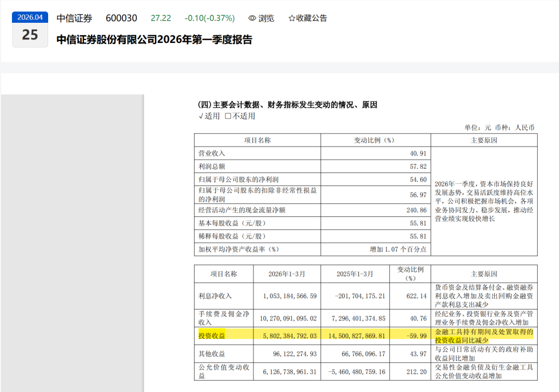Click price change -0.10(-0.37%)
Viewport: 559px width, 392px height.
[x=210, y=18]
